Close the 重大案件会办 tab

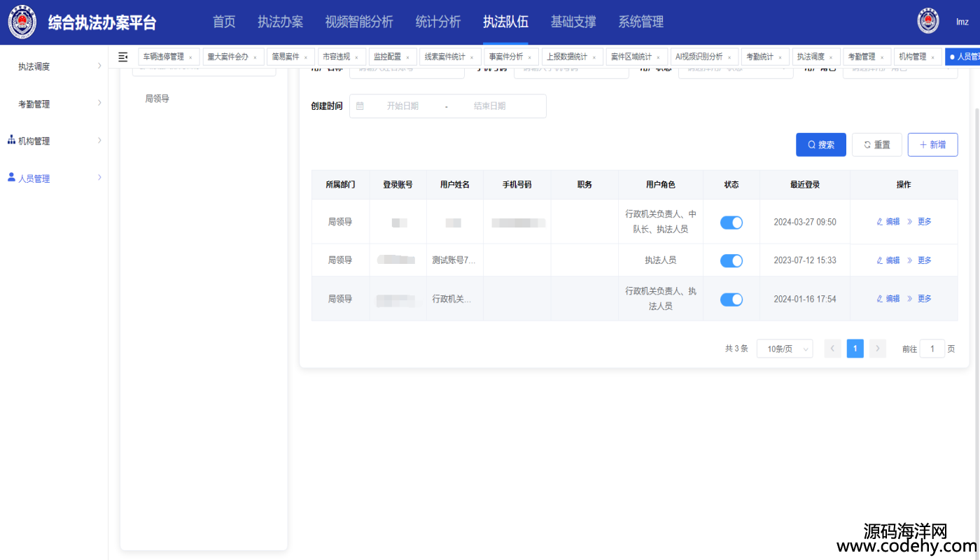(x=255, y=57)
